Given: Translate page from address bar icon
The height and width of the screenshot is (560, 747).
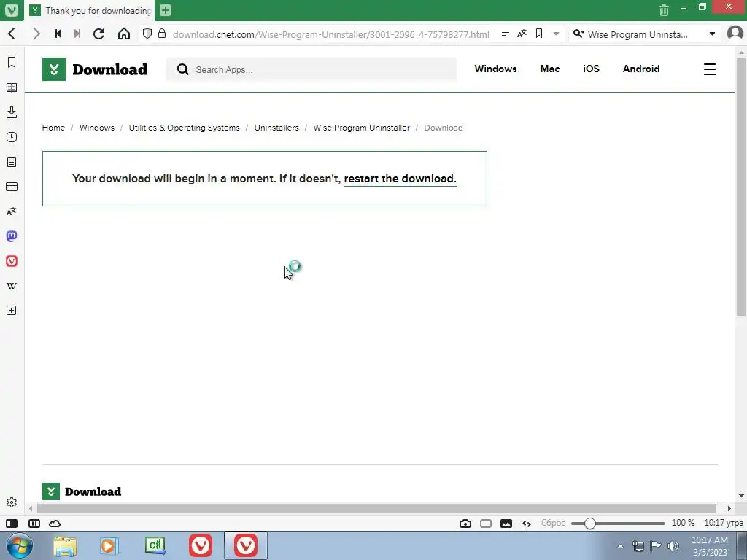Looking at the screenshot, I should pyautogui.click(x=522, y=34).
